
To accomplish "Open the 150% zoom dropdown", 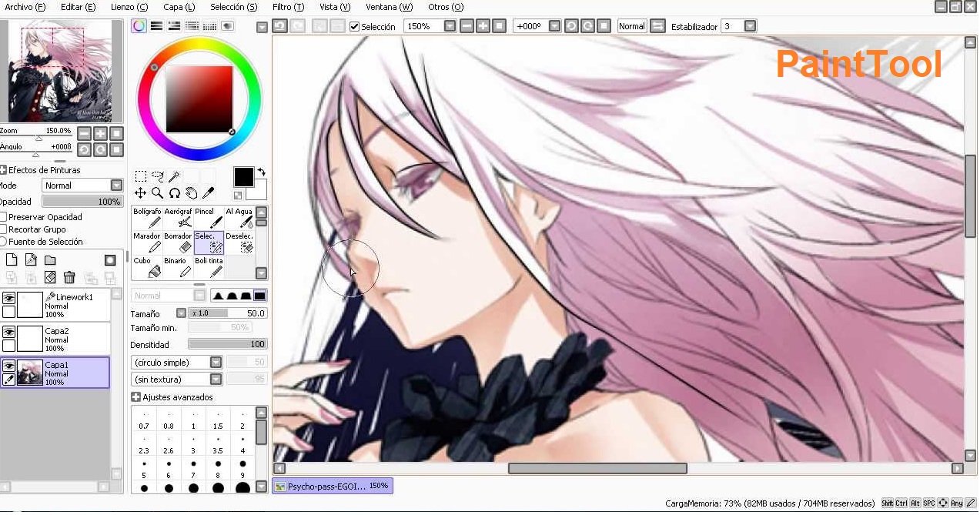I will (x=450, y=26).
